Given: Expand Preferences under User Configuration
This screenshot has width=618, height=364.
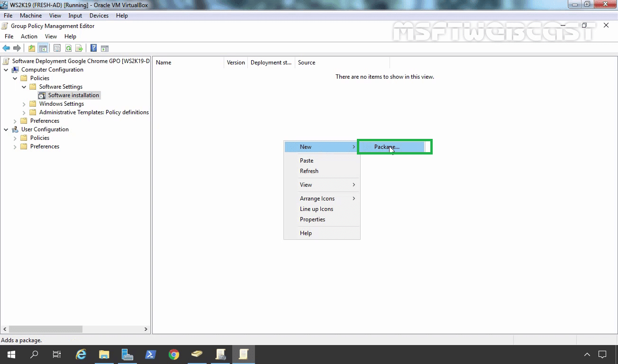Looking at the screenshot, I should pos(15,146).
